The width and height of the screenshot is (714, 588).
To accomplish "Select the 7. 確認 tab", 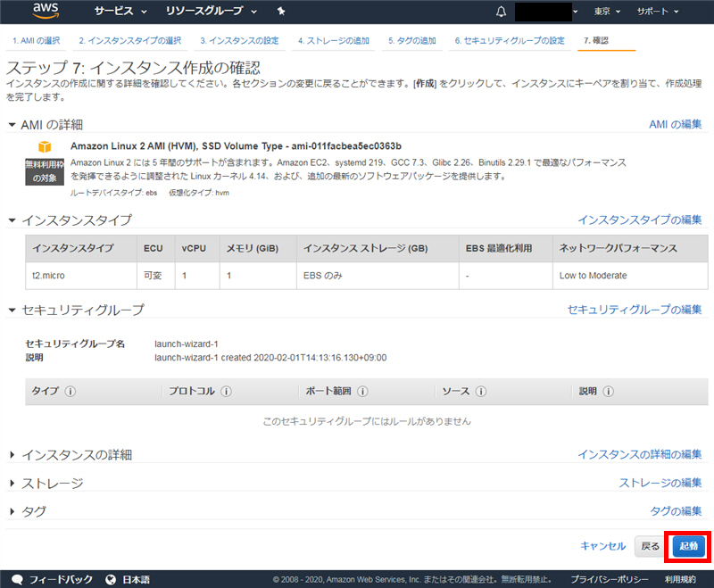I will point(596,40).
